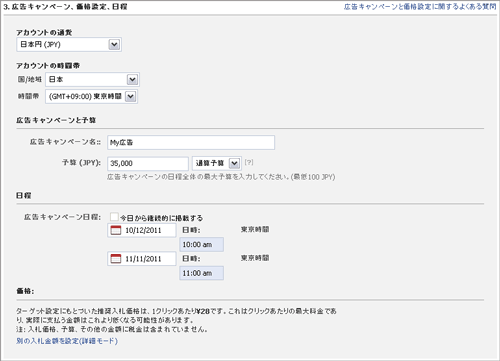This screenshot has height=361, width=500.
Task: Click the start time field 10:00 am
Action: pos(201,245)
